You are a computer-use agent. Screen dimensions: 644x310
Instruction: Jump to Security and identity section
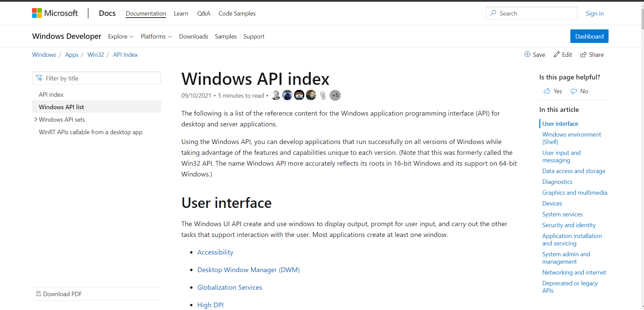tap(569, 225)
